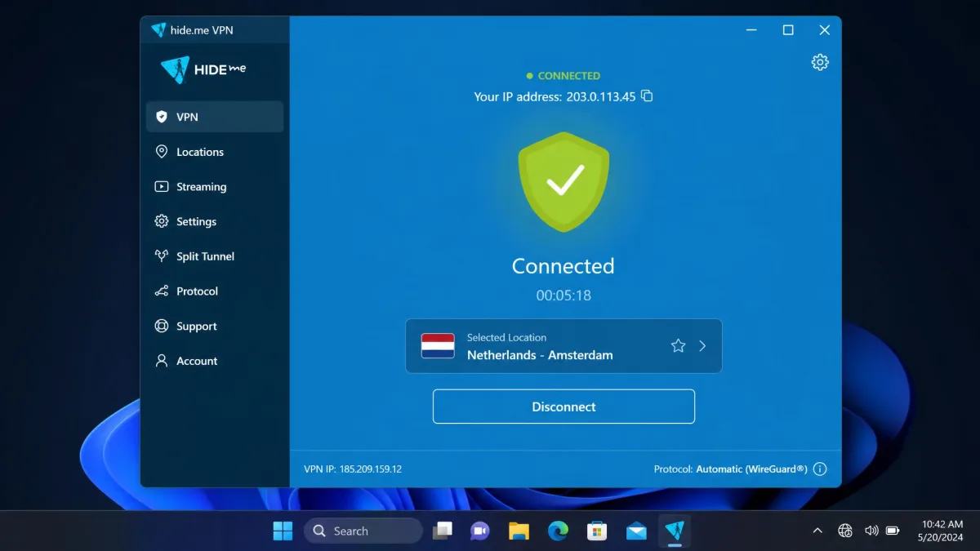Open the Windows Start menu
The width and height of the screenshot is (980, 551).
(283, 531)
